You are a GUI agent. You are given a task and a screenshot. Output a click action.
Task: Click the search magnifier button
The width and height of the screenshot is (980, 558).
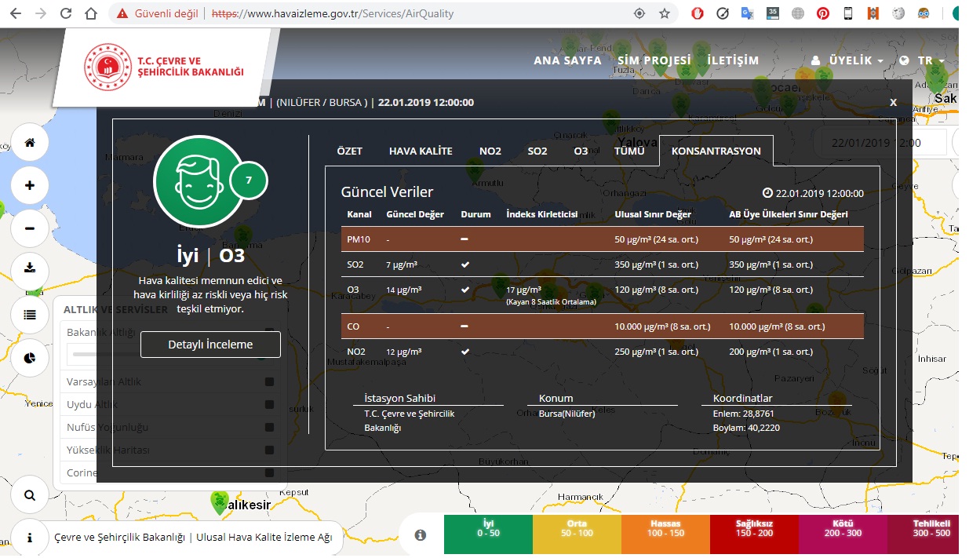pyautogui.click(x=30, y=496)
